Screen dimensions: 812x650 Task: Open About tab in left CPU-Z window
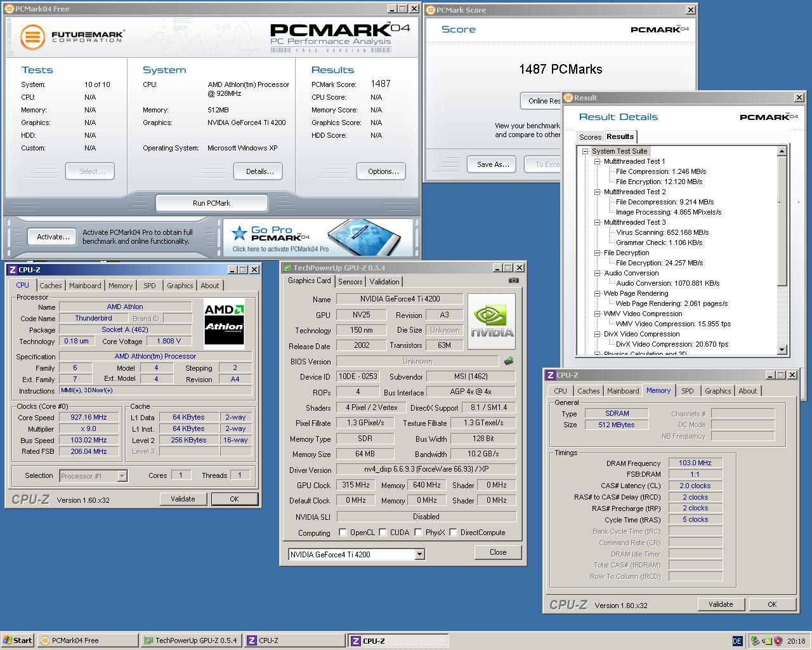click(210, 286)
